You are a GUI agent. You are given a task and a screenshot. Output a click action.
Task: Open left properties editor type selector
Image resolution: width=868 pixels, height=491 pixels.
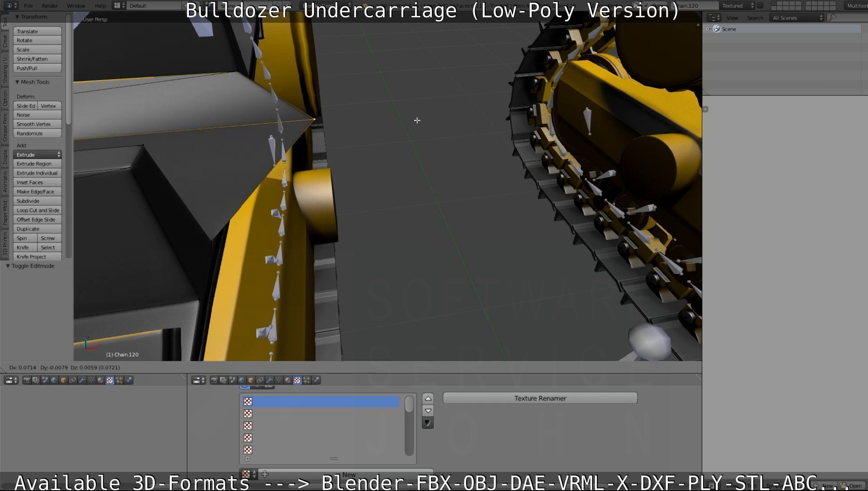coord(11,380)
